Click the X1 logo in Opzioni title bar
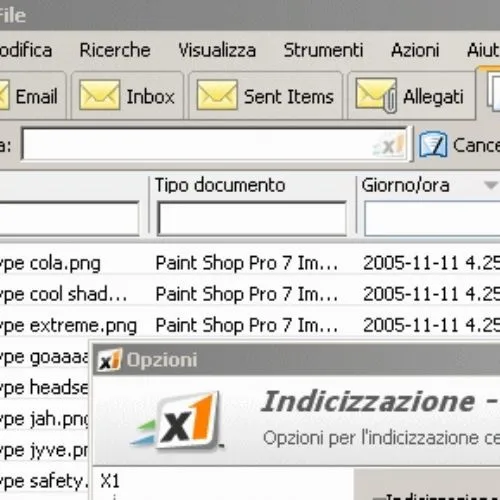The image size is (500, 500). (109, 360)
